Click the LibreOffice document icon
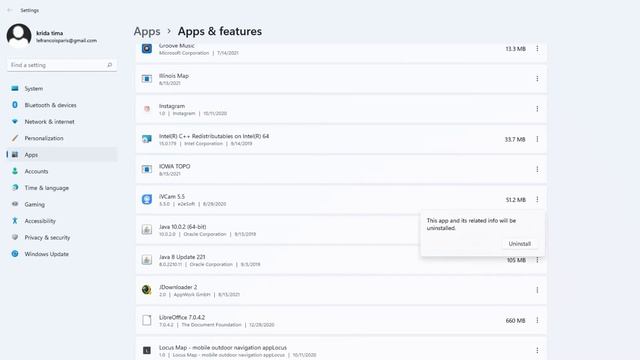The width and height of the screenshot is (640, 360). coord(147,320)
